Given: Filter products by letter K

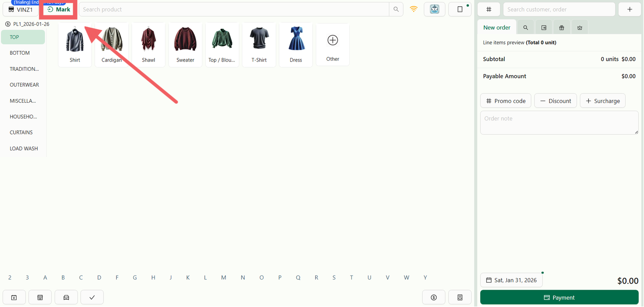Looking at the screenshot, I should click(188, 278).
